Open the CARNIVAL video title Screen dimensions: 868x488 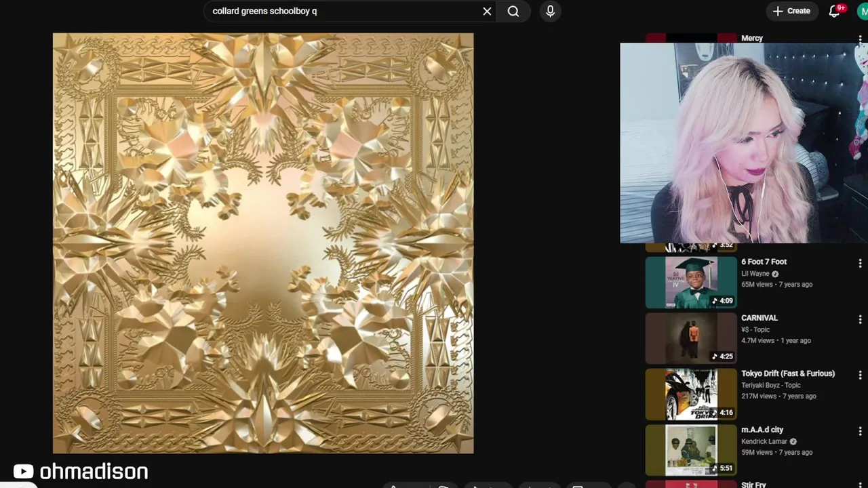[759, 318]
